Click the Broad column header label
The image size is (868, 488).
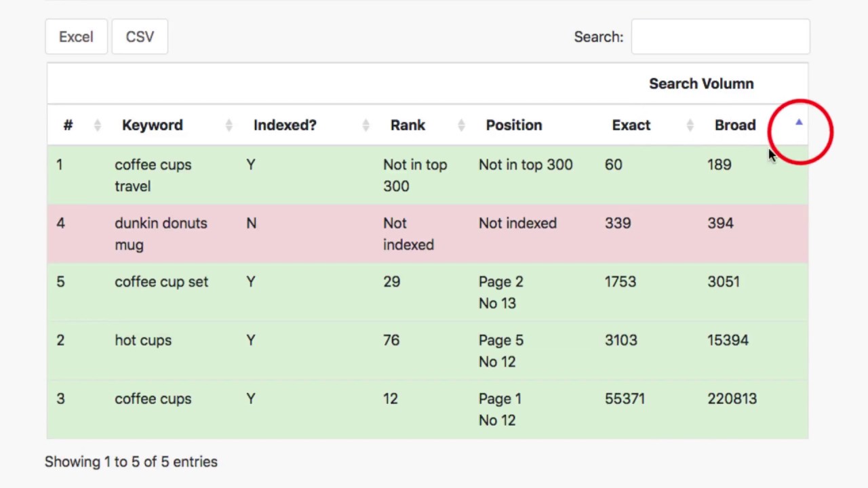pos(734,125)
